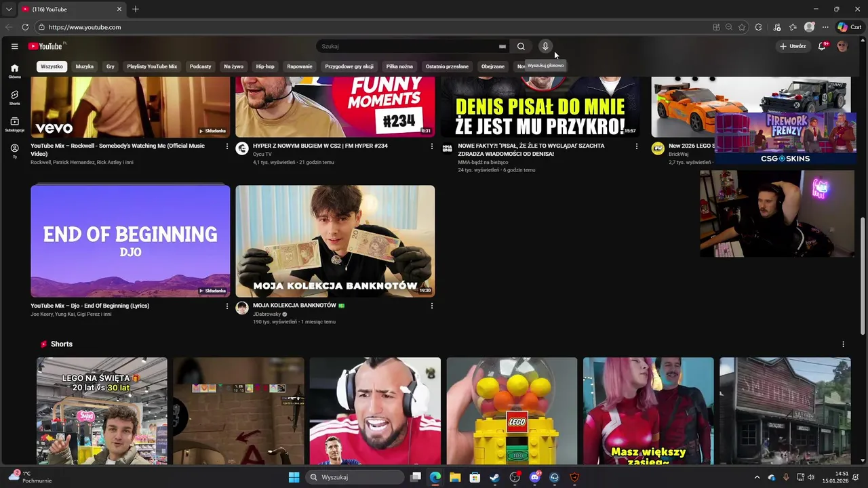Open Shorts from the left sidebar
Screen dimensions: 868x488
(14, 98)
